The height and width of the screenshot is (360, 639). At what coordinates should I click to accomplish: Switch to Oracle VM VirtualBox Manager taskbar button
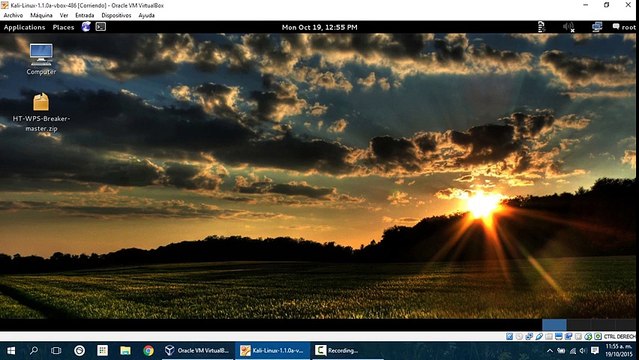coord(198,351)
